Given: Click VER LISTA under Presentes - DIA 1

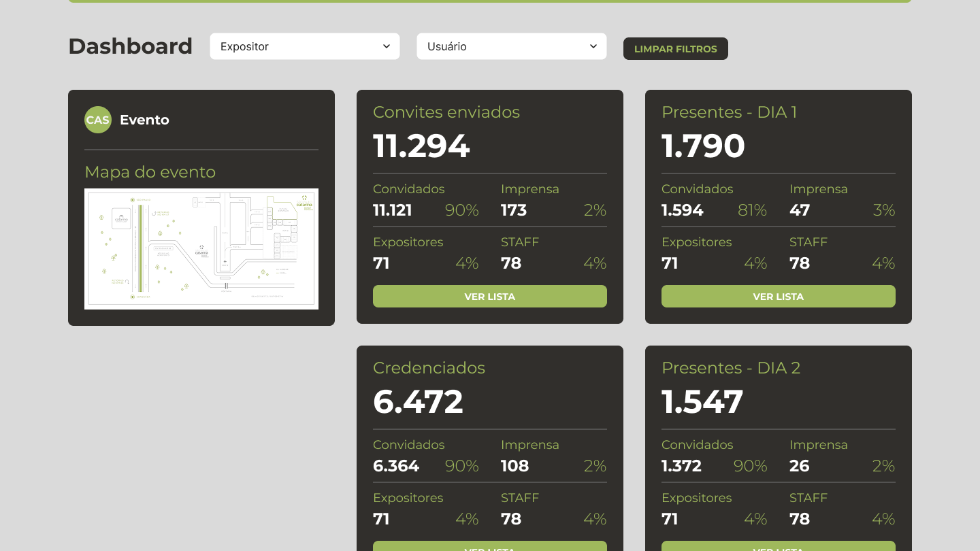Looking at the screenshot, I should point(779,297).
